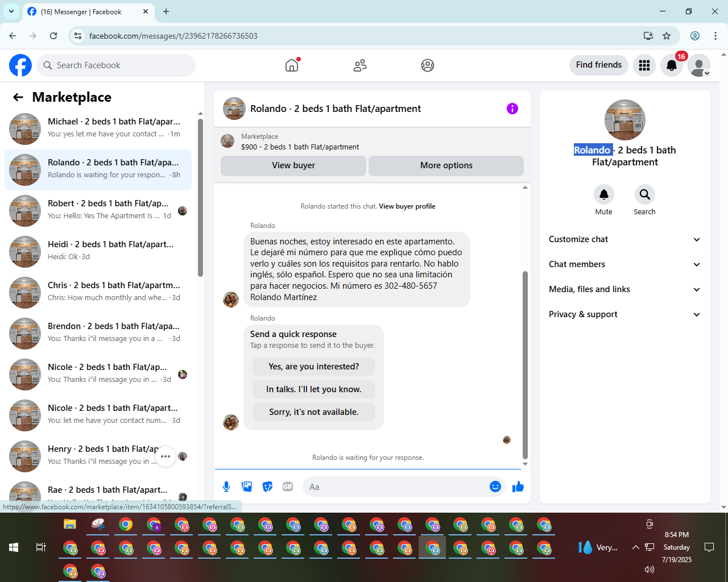The height and width of the screenshot is (582, 728).
Task: Expand Media, files and links section
Action: click(x=625, y=289)
